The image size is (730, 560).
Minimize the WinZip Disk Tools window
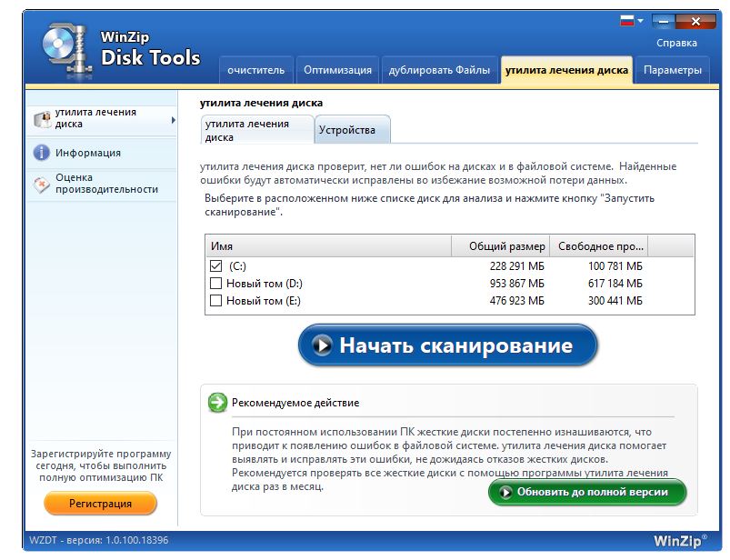pos(664,22)
